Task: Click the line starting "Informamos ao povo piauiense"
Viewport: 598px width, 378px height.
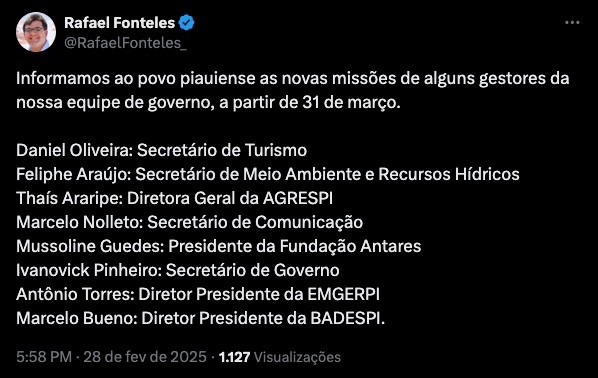Action: click(293, 79)
